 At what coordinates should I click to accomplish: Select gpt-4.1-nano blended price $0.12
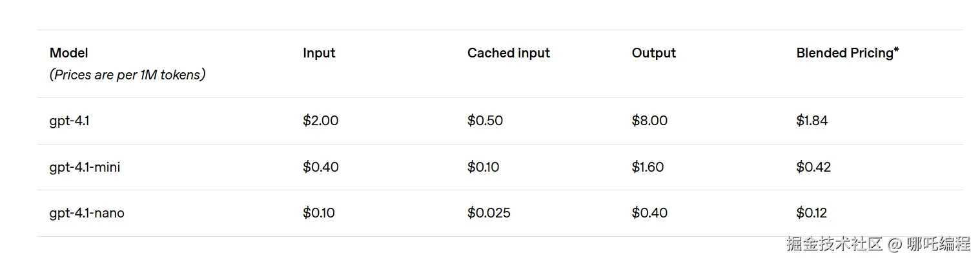click(812, 213)
